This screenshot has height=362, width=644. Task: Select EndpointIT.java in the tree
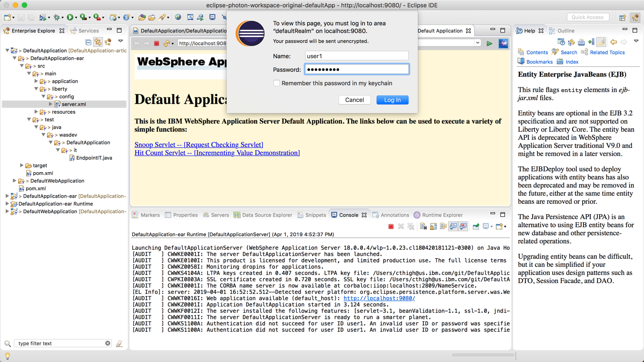coord(94,158)
